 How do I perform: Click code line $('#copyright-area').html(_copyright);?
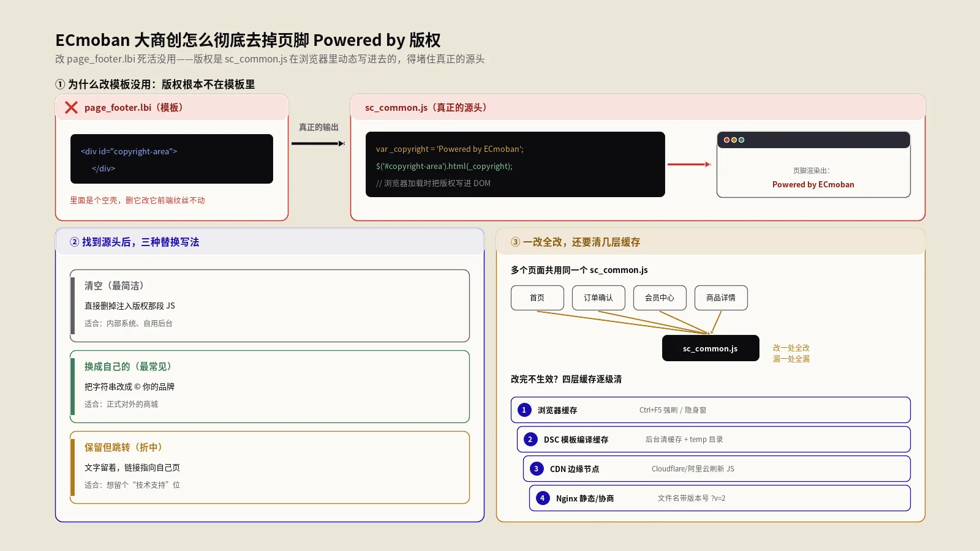coord(444,166)
